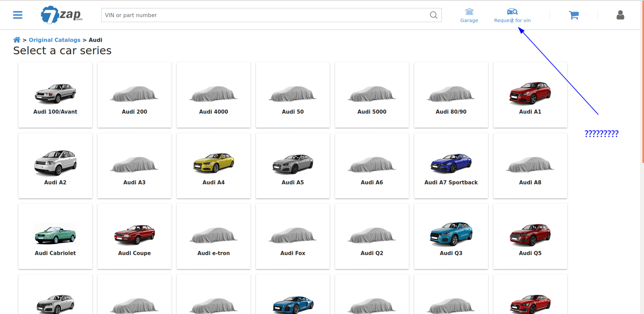This screenshot has height=314, width=644.
Task: Click the search magnifier icon
Action: [x=433, y=15]
